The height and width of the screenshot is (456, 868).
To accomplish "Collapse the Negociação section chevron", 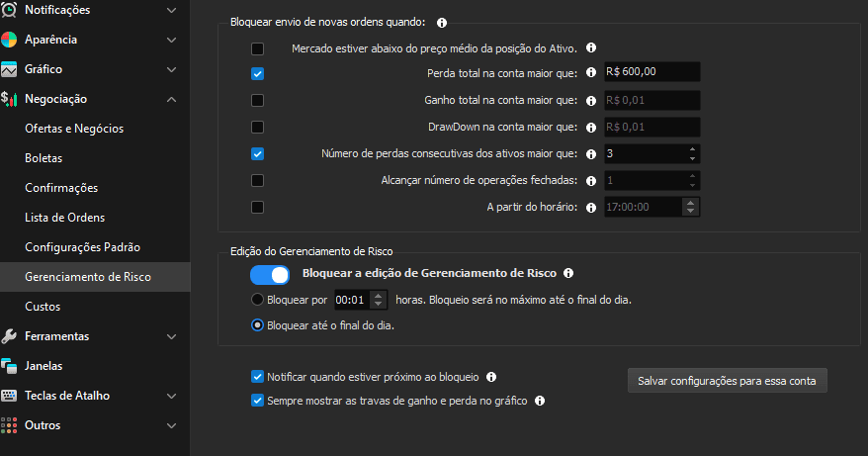I will tap(172, 99).
